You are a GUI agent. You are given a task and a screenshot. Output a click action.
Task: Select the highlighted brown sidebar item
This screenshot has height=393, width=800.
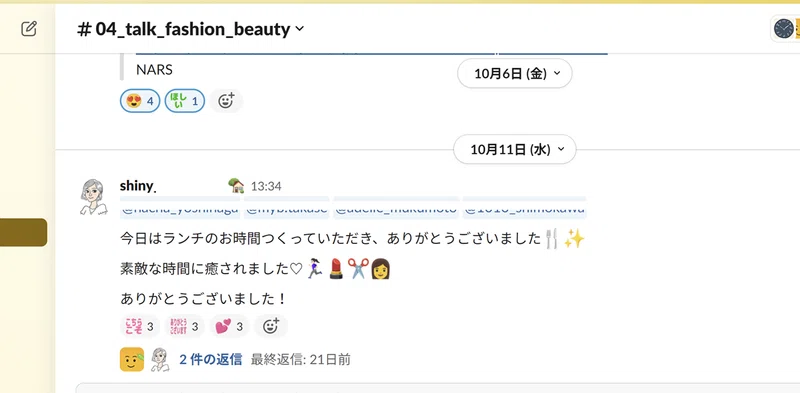[23, 232]
